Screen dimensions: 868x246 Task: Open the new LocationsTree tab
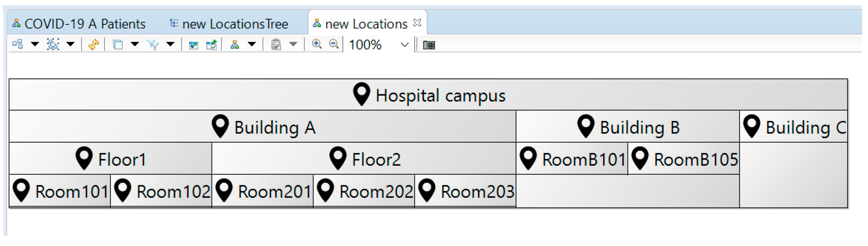[x=230, y=24]
